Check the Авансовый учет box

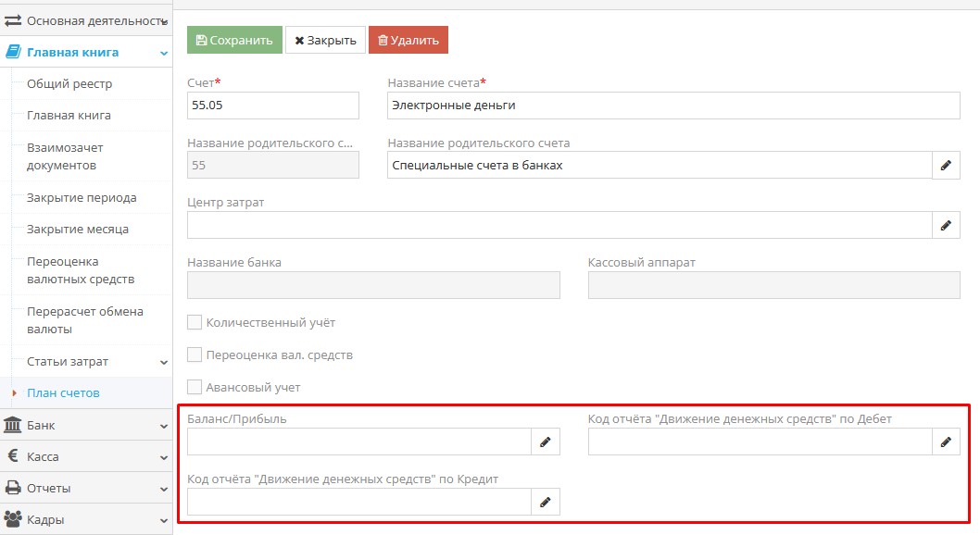click(195, 387)
